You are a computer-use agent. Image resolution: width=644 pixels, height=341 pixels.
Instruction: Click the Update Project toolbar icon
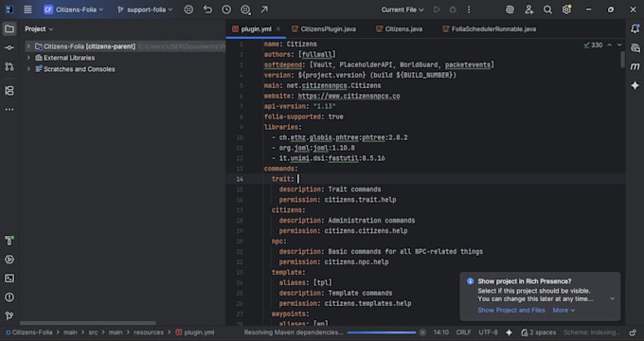coord(188,9)
